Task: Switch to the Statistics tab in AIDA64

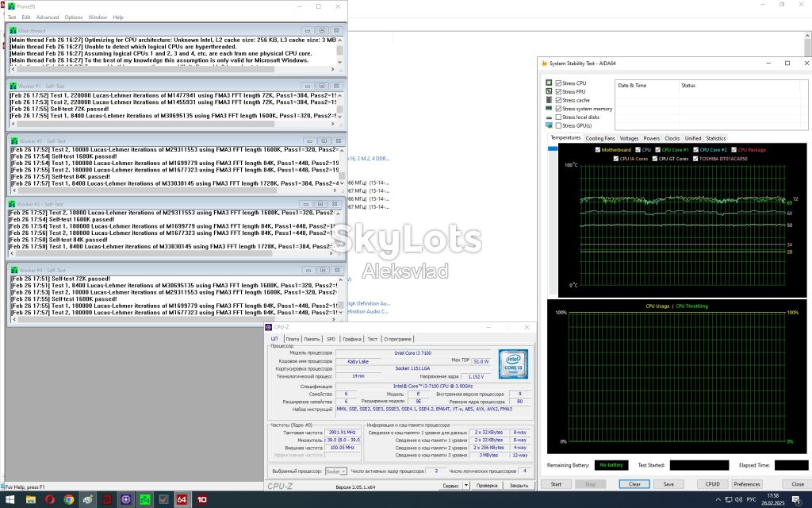Action: pyautogui.click(x=716, y=138)
